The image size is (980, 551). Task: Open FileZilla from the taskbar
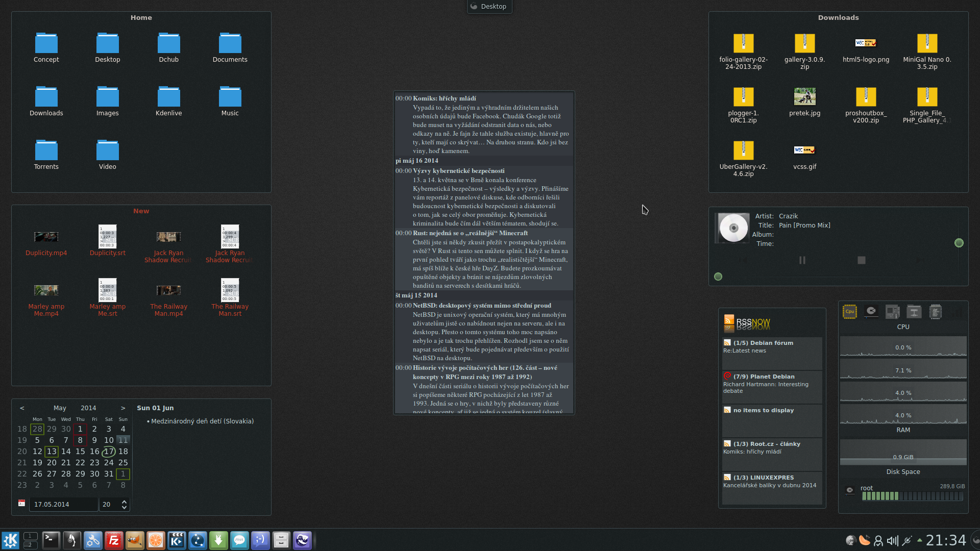pos(114,540)
